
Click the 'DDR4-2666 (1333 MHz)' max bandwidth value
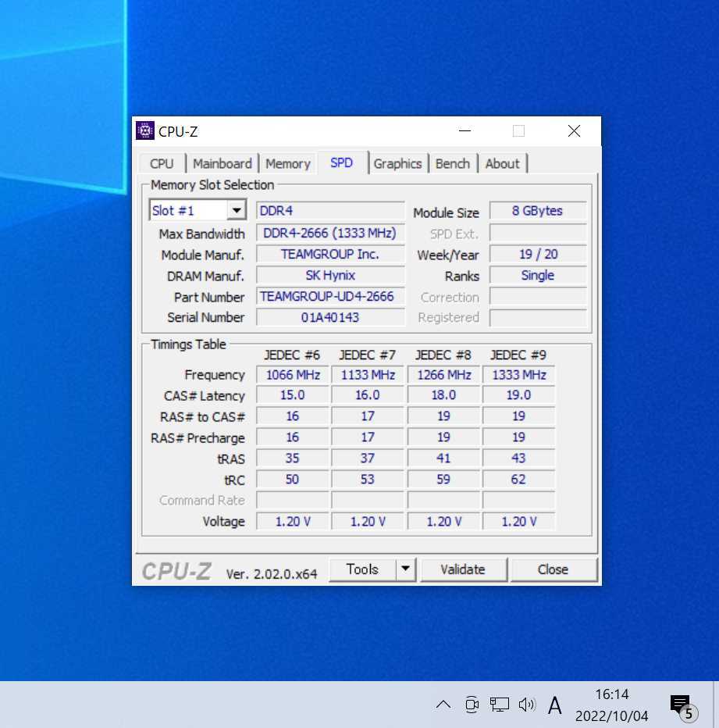coord(330,233)
